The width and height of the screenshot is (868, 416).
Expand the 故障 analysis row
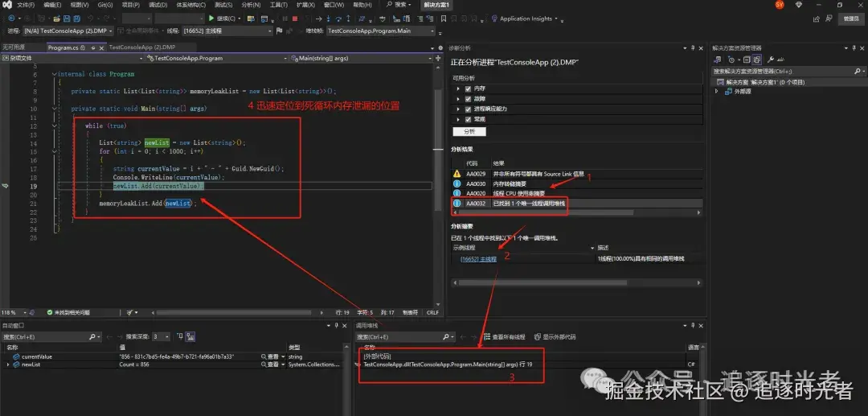click(458, 99)
